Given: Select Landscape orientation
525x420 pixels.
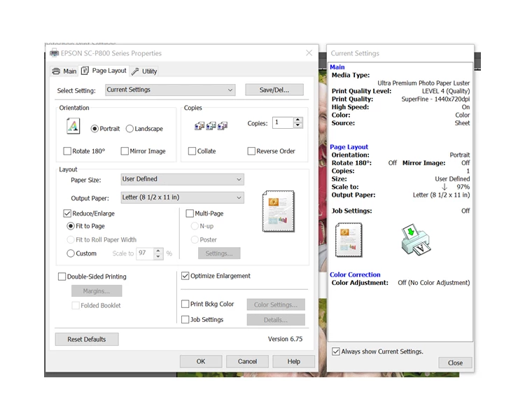Looking at the screenshot, I should pos(144,129).
